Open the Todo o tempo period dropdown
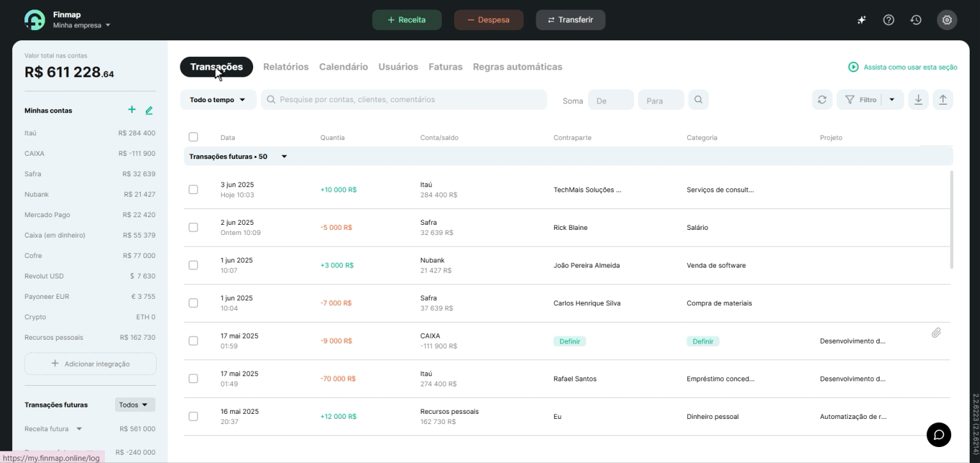 pyautogui.click(x=218, y=100)
